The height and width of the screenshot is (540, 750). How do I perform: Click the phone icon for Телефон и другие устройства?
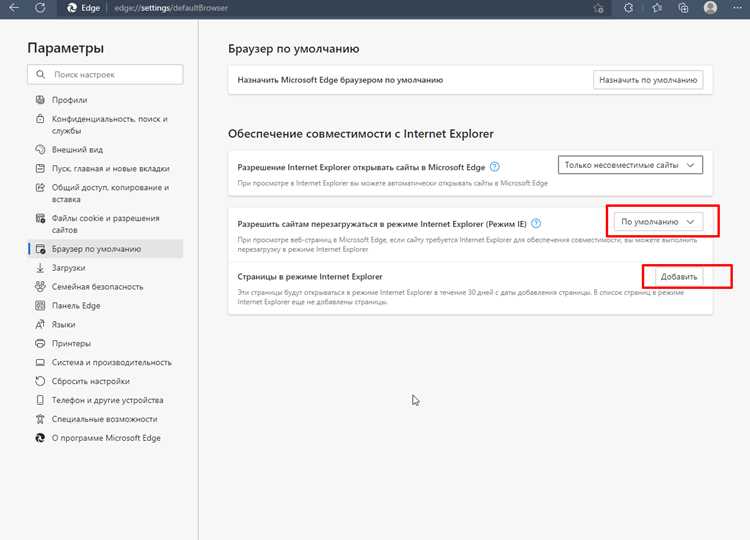[x=40, y=400]
